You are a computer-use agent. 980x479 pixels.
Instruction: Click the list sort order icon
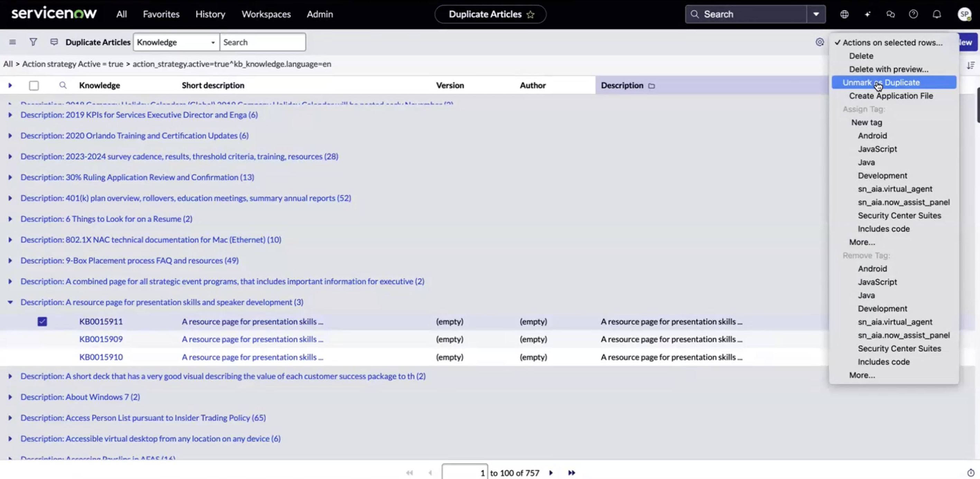point(970,65)
